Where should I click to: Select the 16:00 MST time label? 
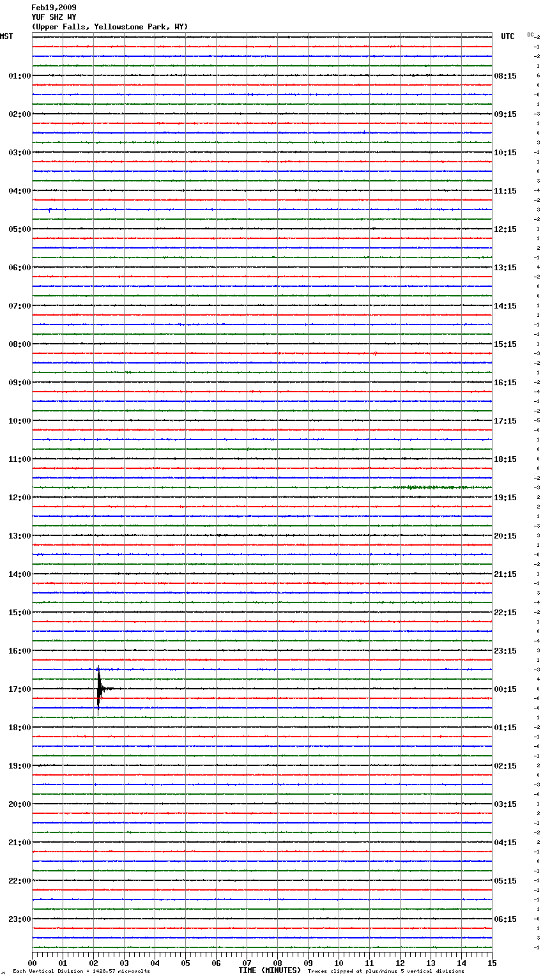coord(19,651)
